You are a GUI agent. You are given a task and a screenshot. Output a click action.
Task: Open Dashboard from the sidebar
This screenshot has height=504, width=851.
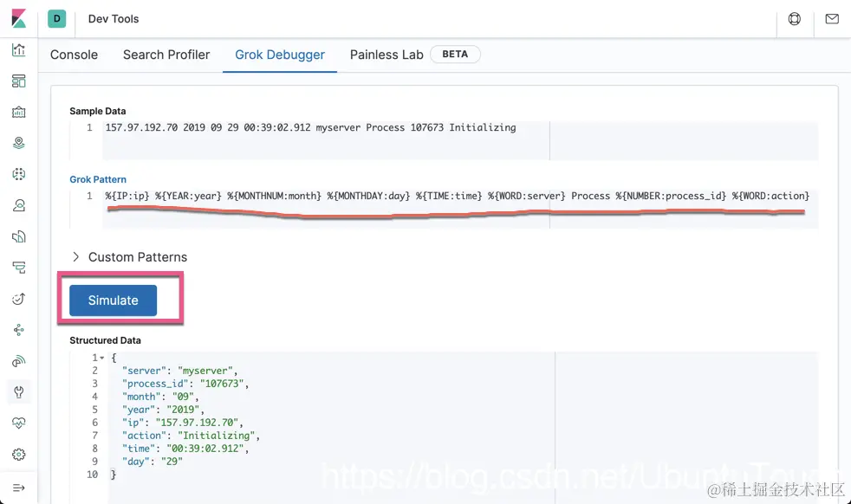(18, 81)
